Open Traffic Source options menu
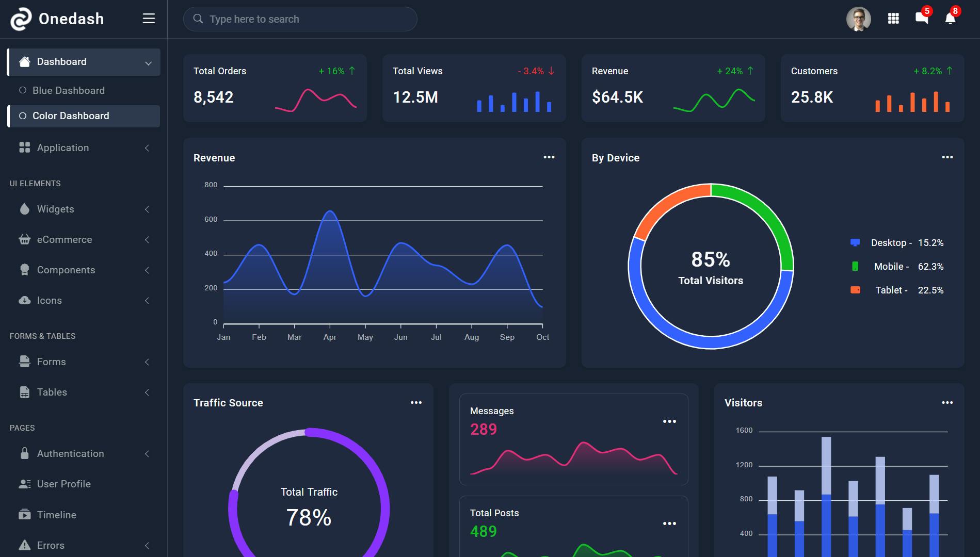 tap(416, 403)
